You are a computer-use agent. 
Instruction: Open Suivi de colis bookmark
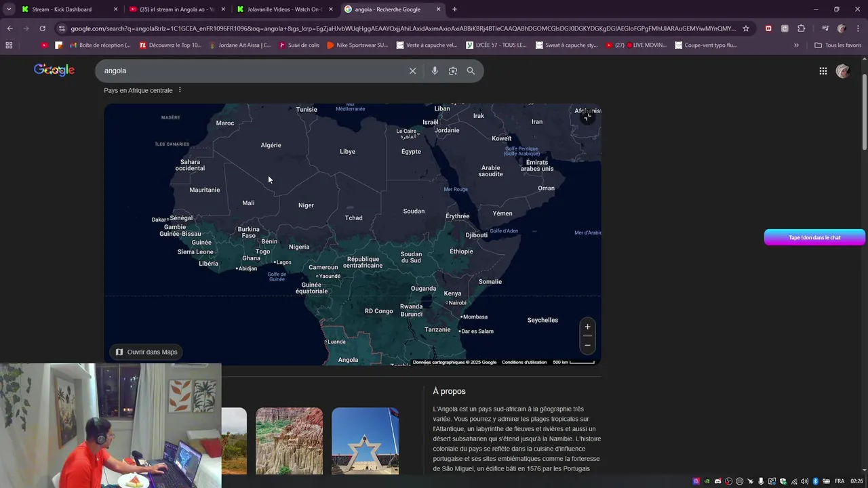coord(299,45)
